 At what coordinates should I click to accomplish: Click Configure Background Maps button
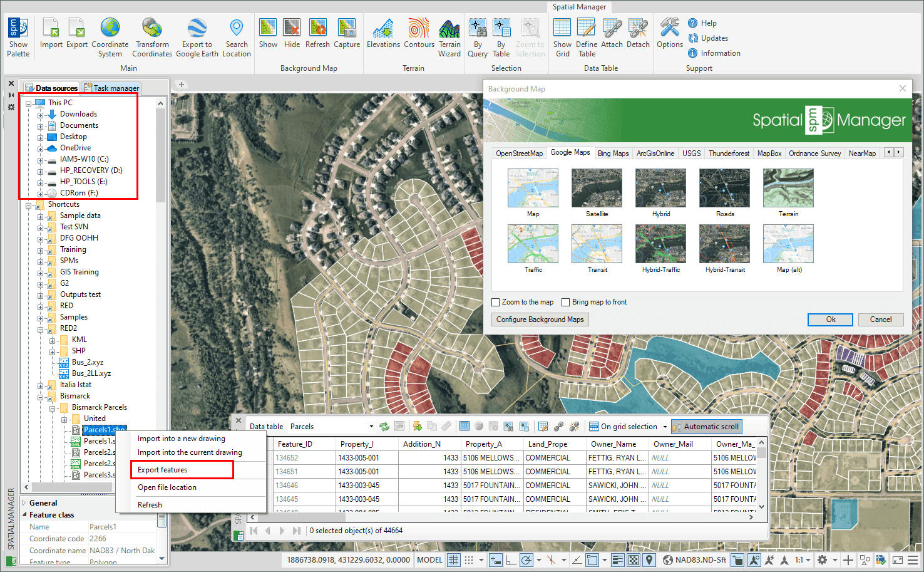tap(540, 320)
